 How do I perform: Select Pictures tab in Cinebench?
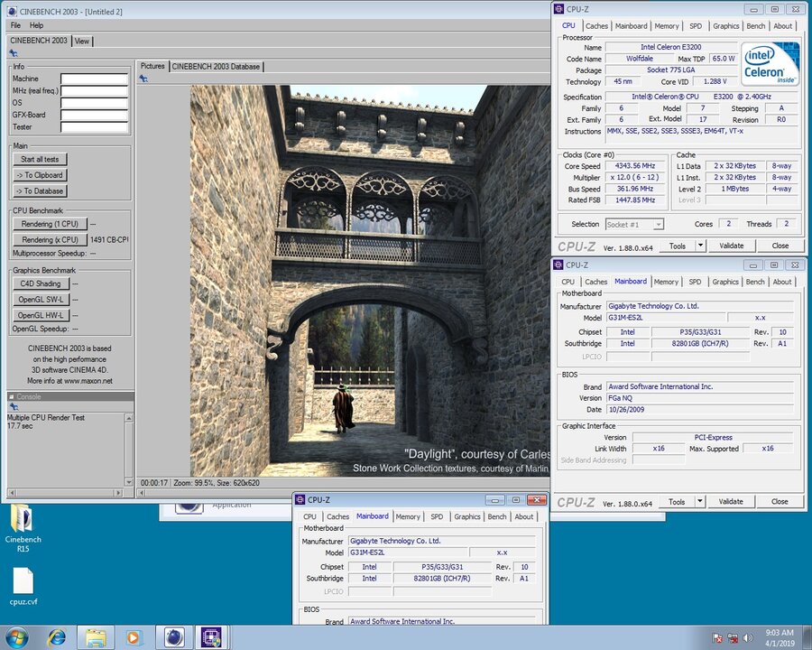[x=152, y=66]
